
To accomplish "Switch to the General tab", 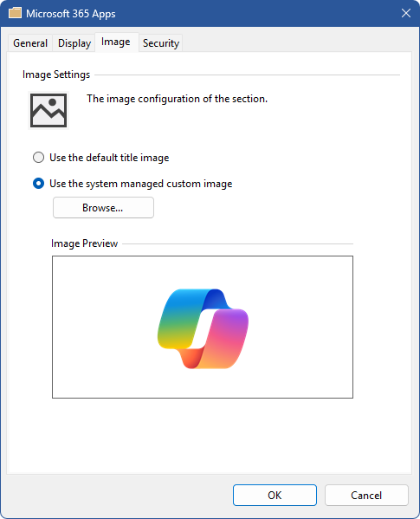I will pos(30,43).
